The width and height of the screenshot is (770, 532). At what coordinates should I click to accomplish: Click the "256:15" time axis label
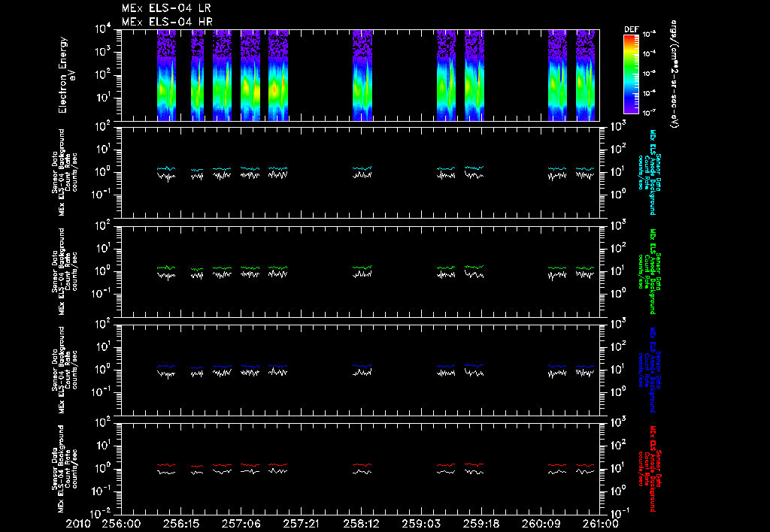(181, 524)
